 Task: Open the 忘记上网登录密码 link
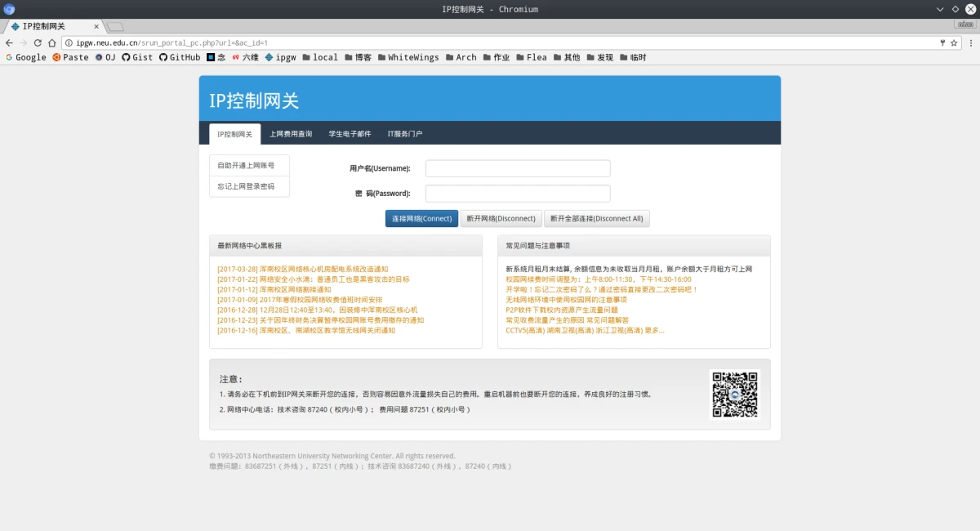pos(246,186)
